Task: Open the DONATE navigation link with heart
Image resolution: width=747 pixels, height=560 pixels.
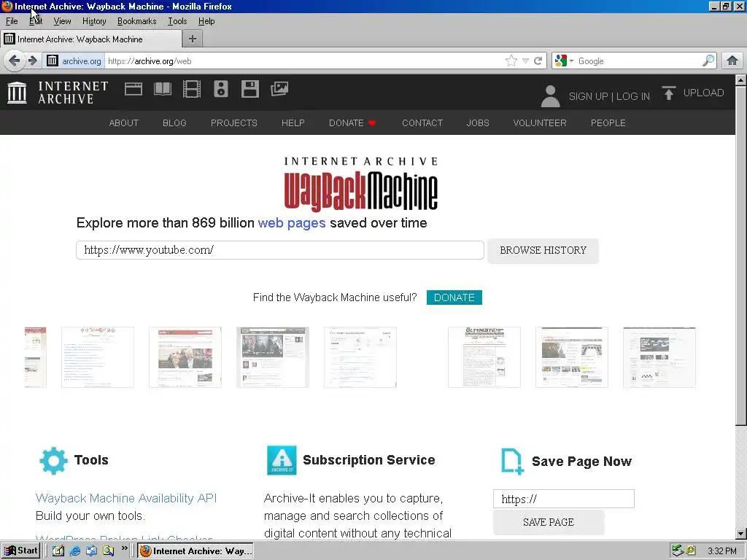Action: pos(352,122)
